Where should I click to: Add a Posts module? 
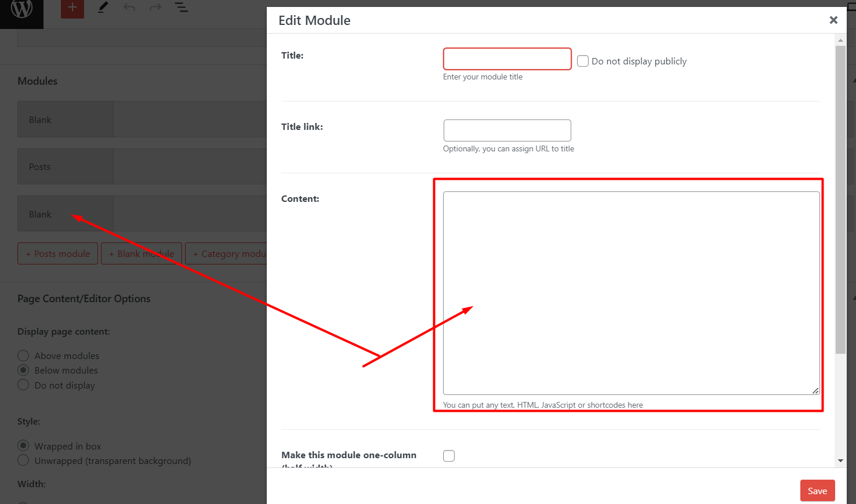click(x=58, y=253)
